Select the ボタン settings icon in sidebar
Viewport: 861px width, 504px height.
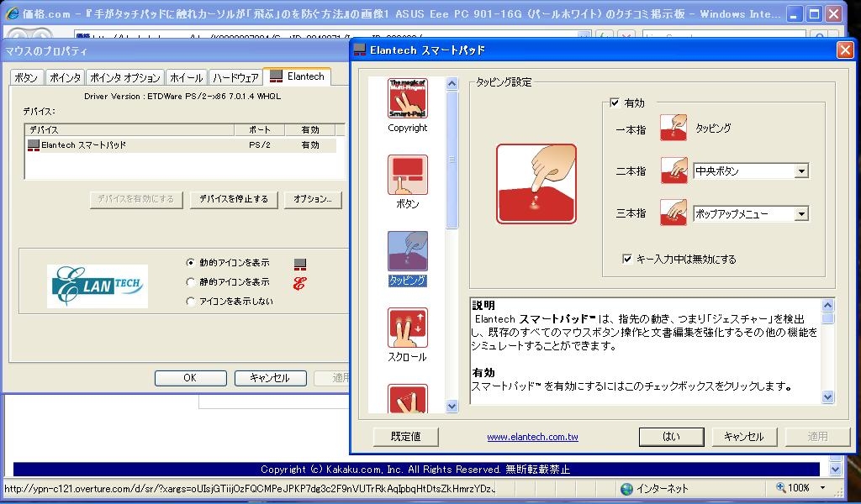[408, 175]
